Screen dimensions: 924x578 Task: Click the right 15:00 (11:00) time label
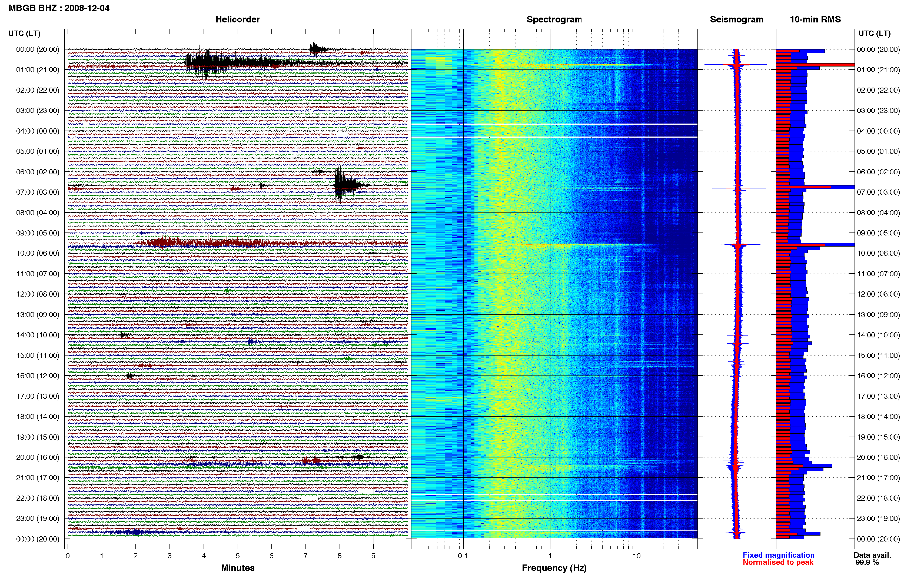pyautogui.click(x=878, y=355)
